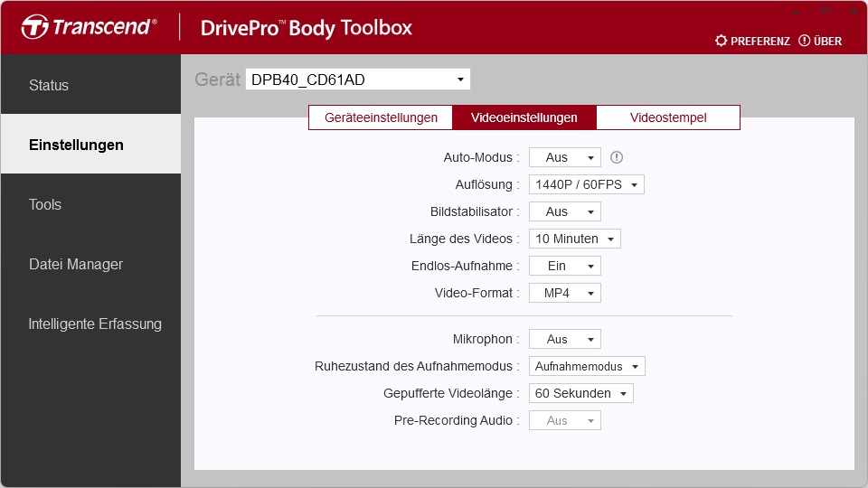Image resolution: width=868 pixels, height=488 pixels.
Task: Click the Bildstabilisator label
Action: pyautogui.click(x=475, y=211)
